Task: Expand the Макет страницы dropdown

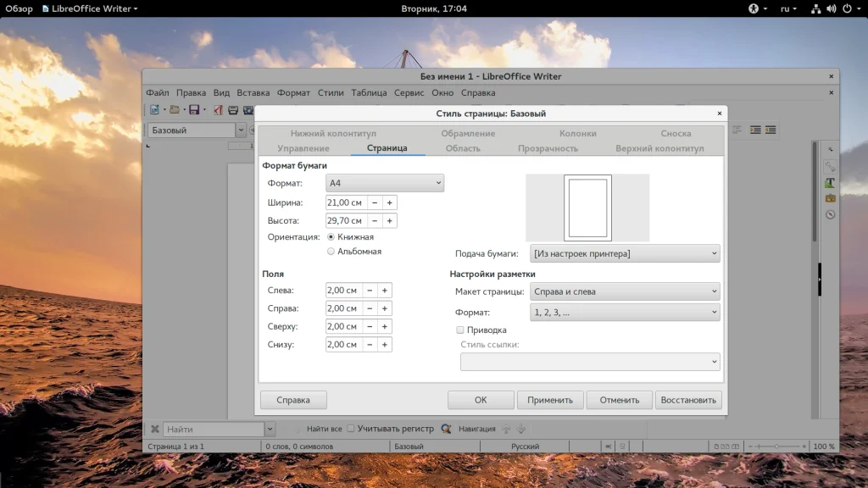Action: [625, 291]
